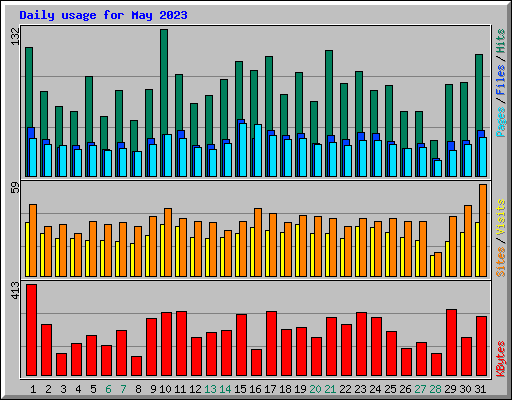Click the green Hits bar for day 17
512x400 pixels.
269,93
